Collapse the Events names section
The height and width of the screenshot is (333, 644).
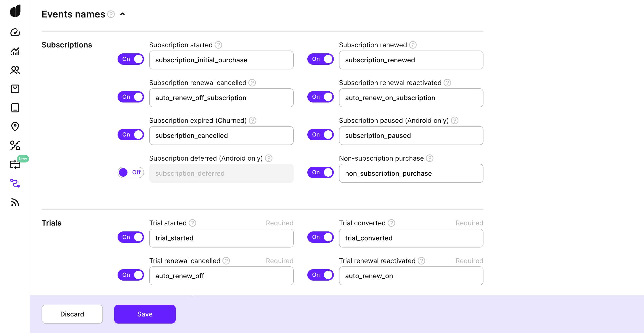123,14
